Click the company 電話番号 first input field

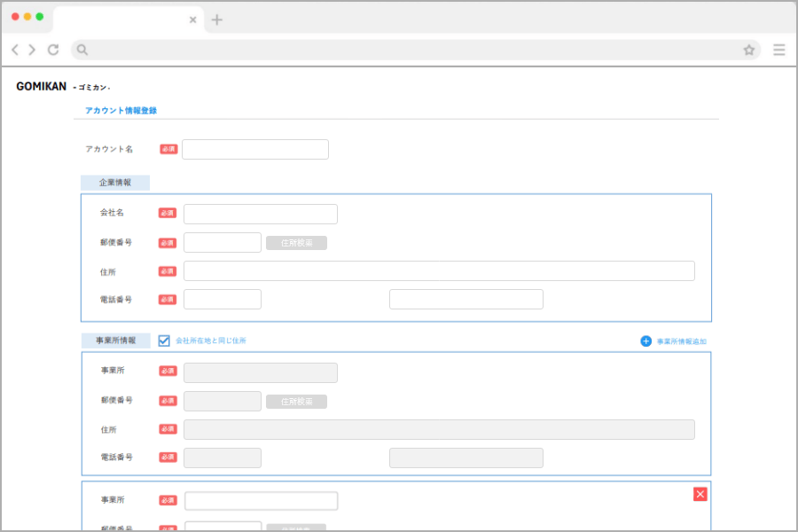click(222, 300)
